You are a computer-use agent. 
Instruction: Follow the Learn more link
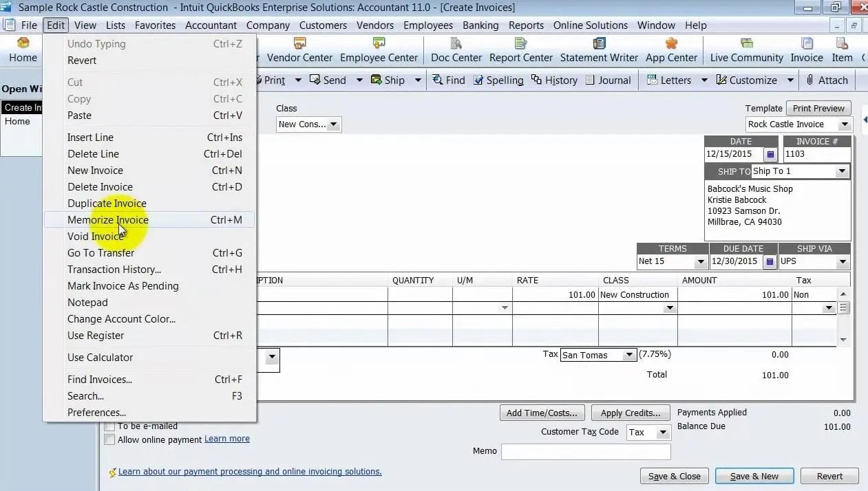pos(227,439)
